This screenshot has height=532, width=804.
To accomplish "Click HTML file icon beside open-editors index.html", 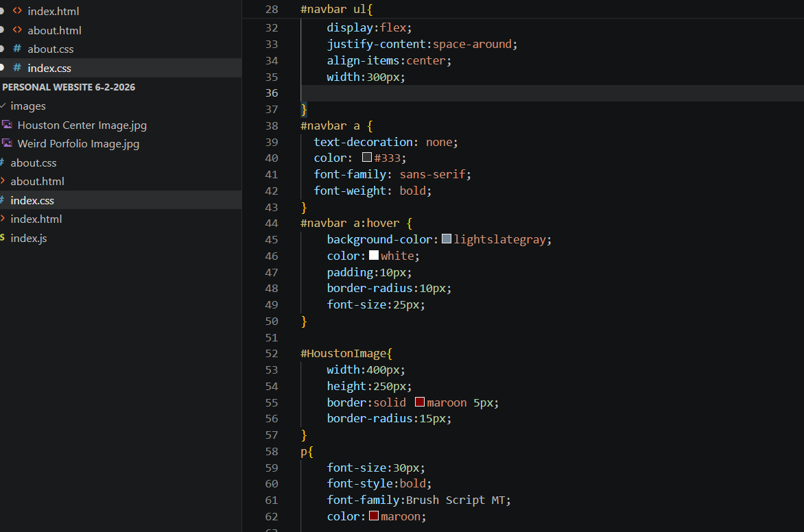I will click(17, 11).
